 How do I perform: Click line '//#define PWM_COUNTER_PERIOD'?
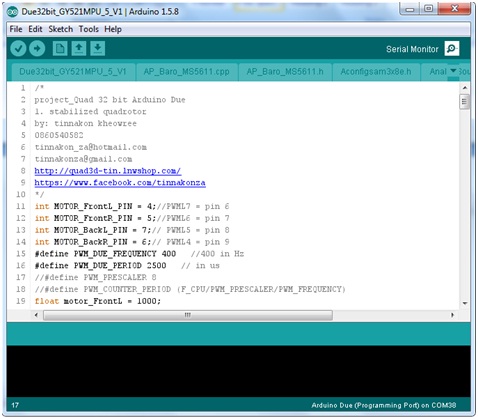point(190,289)
